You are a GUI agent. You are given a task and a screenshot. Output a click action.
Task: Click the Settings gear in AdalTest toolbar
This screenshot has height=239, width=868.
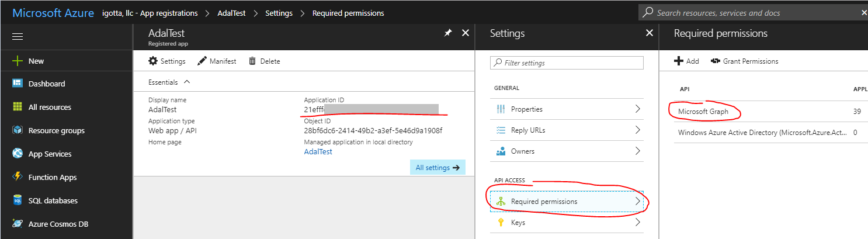(166, 61)
